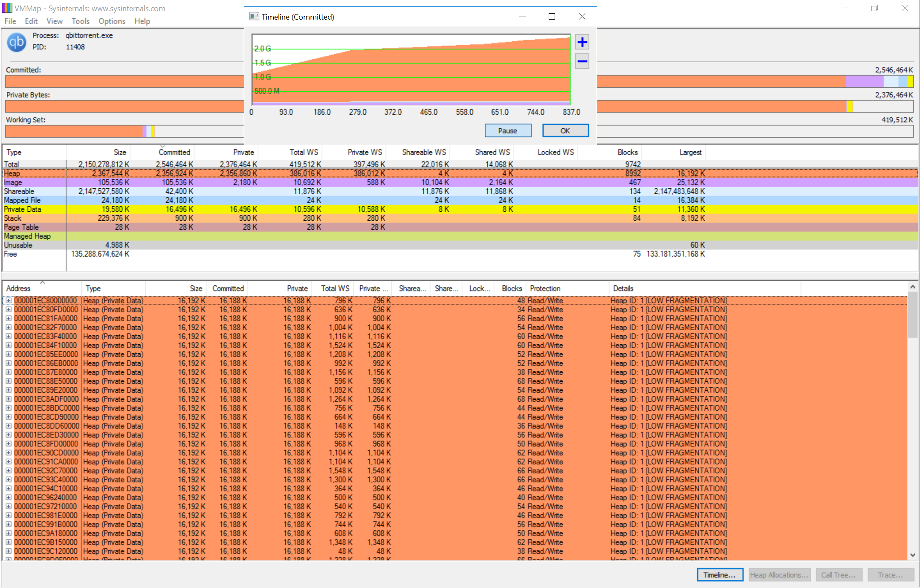920x588 pixels.
Task: Open the Options menu
Action: click(112, 21)
